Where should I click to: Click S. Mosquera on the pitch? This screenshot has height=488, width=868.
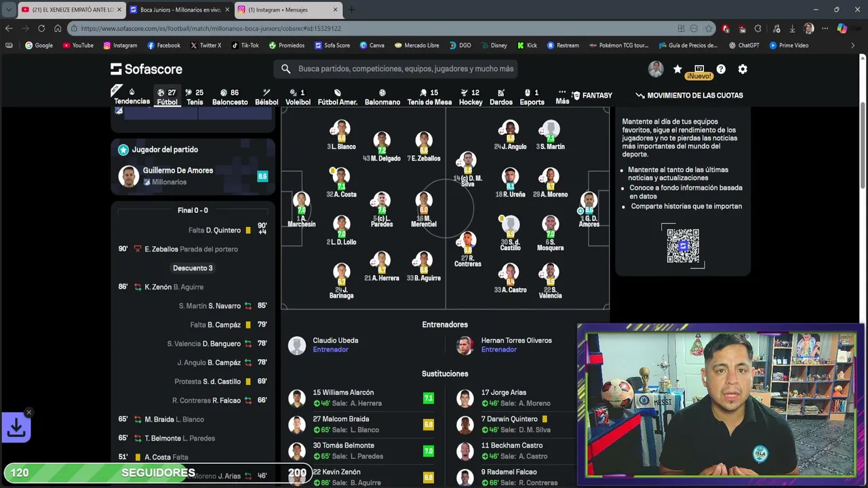550,234
